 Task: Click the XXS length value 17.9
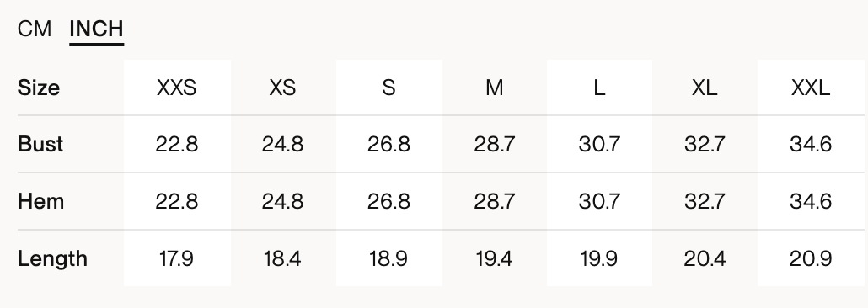pyautogui.click(x=177, y=258)
